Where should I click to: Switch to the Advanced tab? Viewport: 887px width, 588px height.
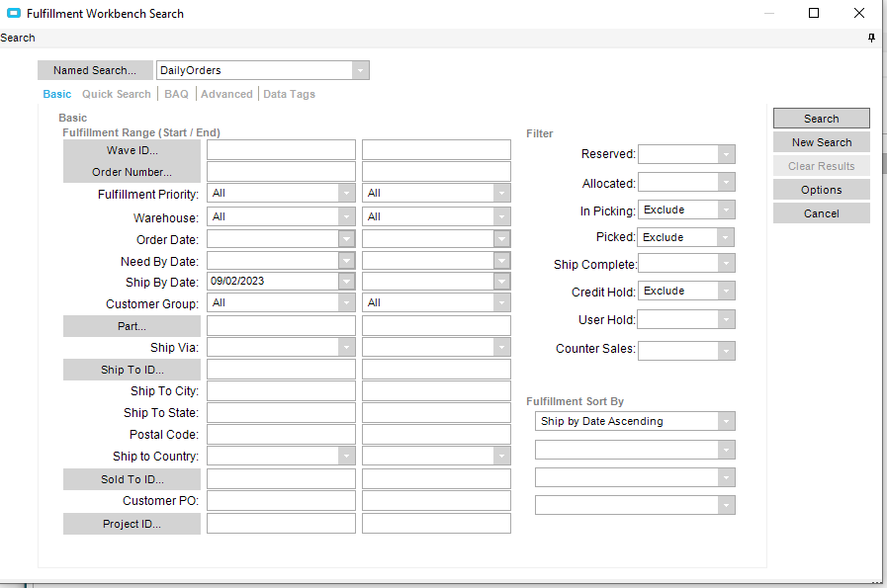click(x=226, y=94)
